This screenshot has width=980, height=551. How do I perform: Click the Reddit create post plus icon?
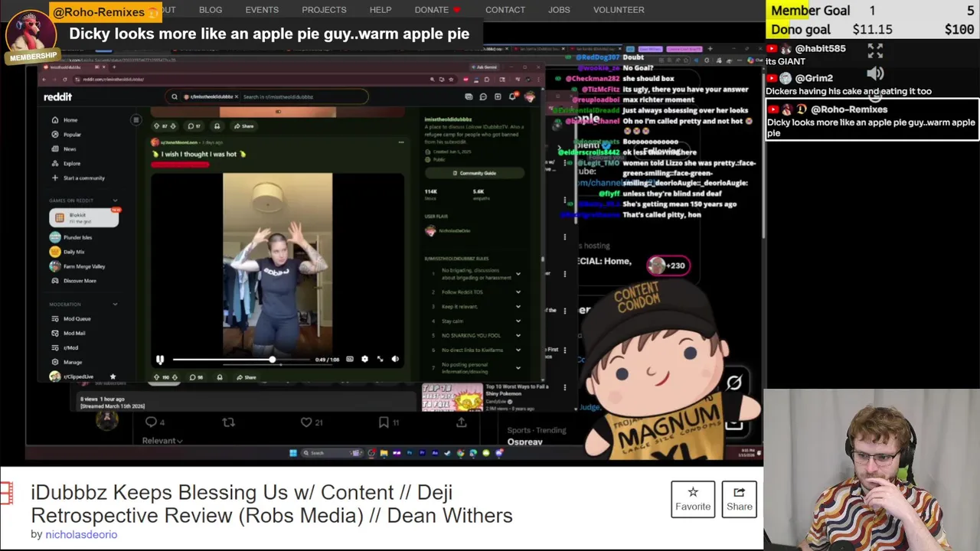[498, 97]
